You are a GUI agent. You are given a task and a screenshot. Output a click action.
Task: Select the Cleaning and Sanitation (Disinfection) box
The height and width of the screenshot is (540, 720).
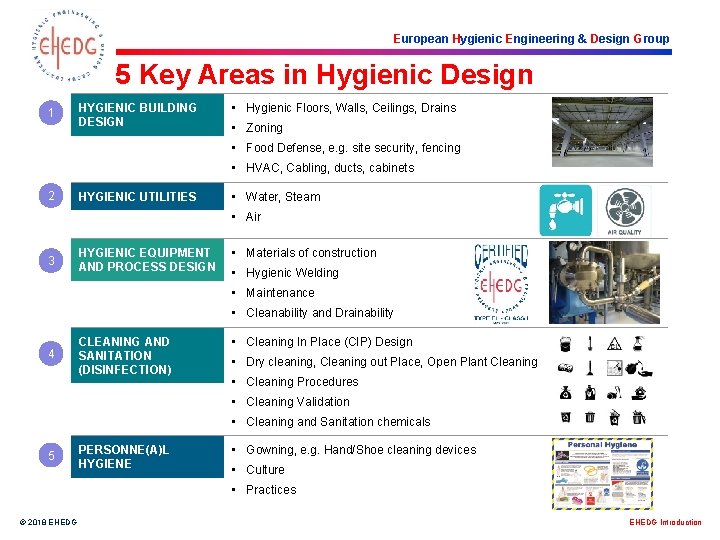[x=147, y=355]
